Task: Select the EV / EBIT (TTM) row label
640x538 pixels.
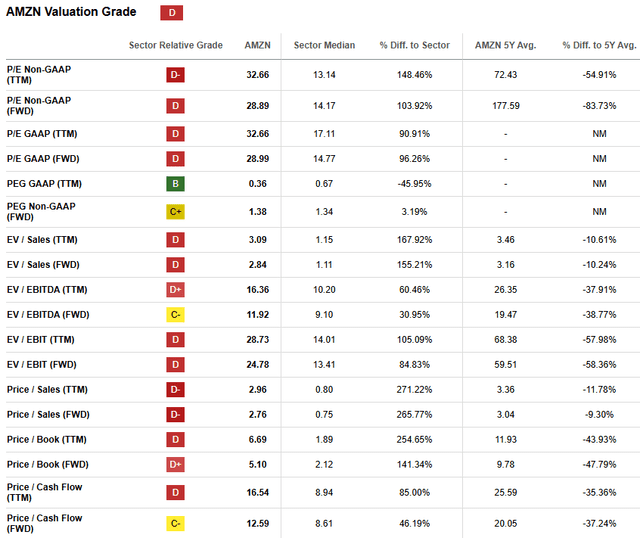Action: click(40, 340)
